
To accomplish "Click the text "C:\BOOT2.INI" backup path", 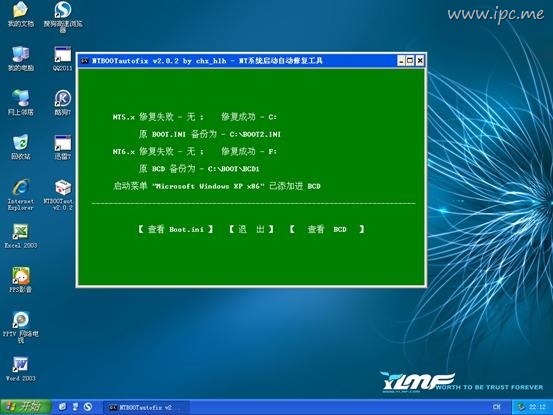I will [255, 134].
